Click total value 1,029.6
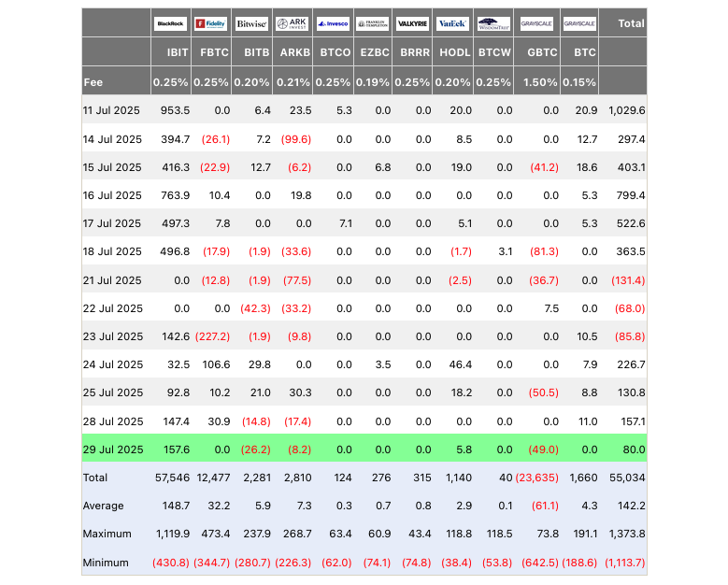 pos(627,110)
